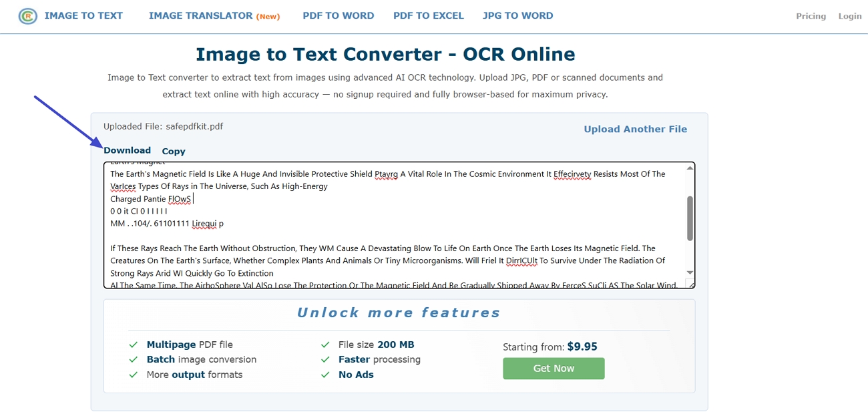Click the checkmark icon beside Faster processing
868x412 pixels.
[x=325, y=360]
